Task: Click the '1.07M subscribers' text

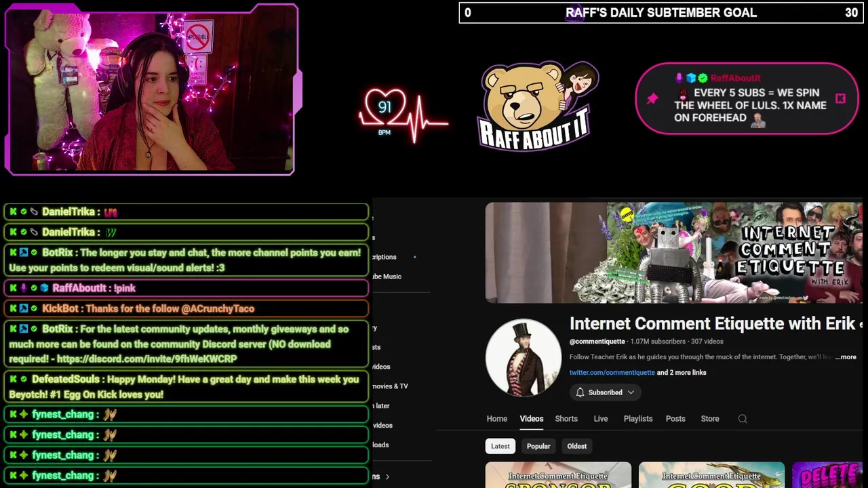Action: coord(658,342)
